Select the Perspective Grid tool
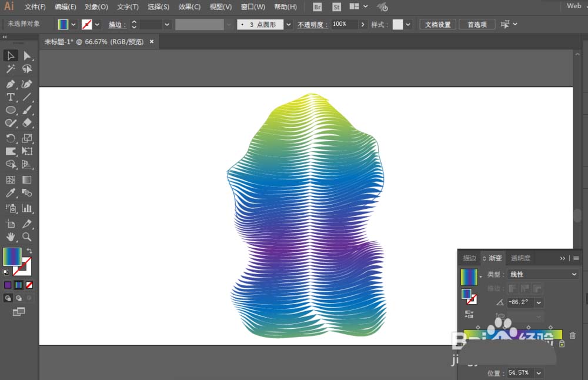Viewport: 588px width, 380px height. coord(27,164)
